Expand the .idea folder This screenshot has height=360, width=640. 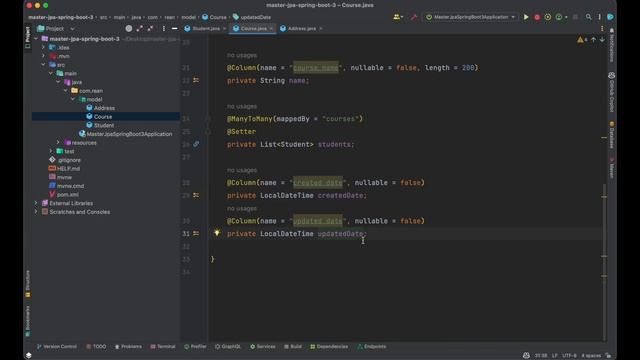click(43, 47)
